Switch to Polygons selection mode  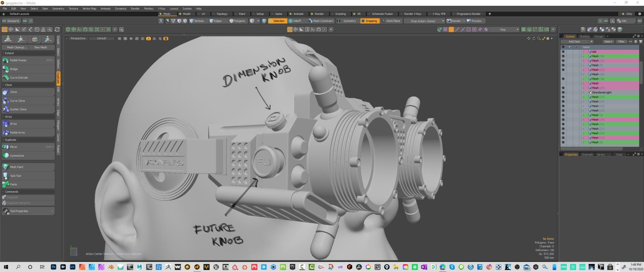point(237,21)
